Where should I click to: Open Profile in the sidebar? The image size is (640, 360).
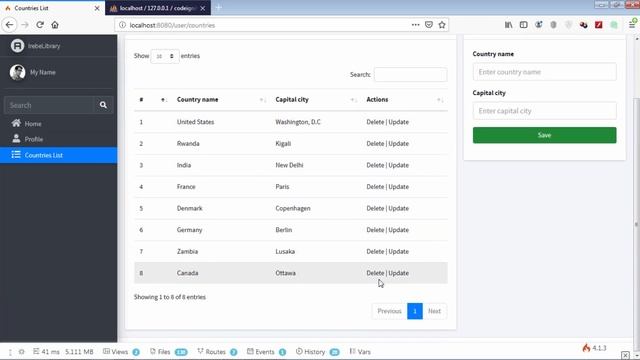click(58, 139)
